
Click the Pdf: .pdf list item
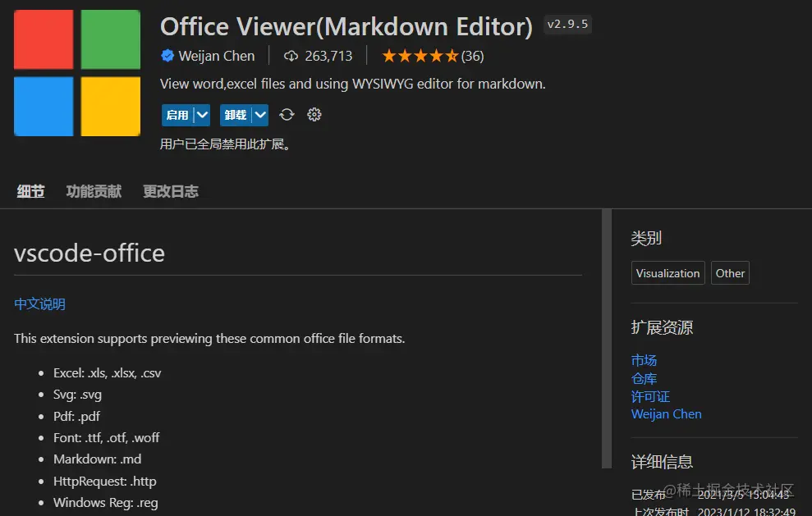76,416
